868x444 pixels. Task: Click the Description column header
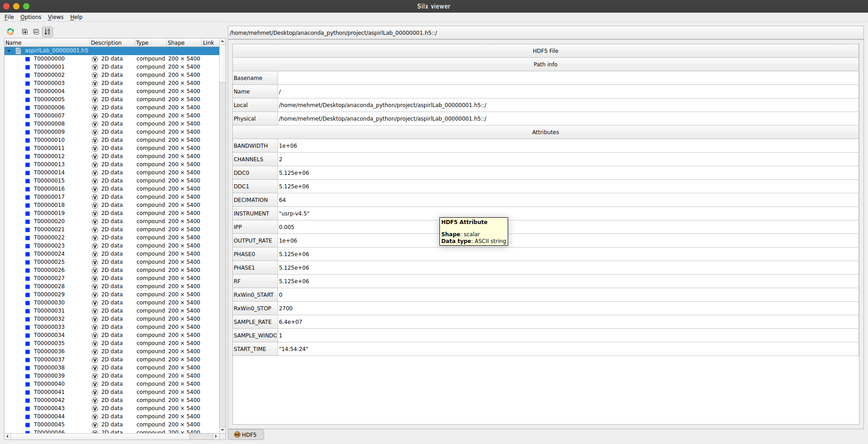click(x=112, y=43)
